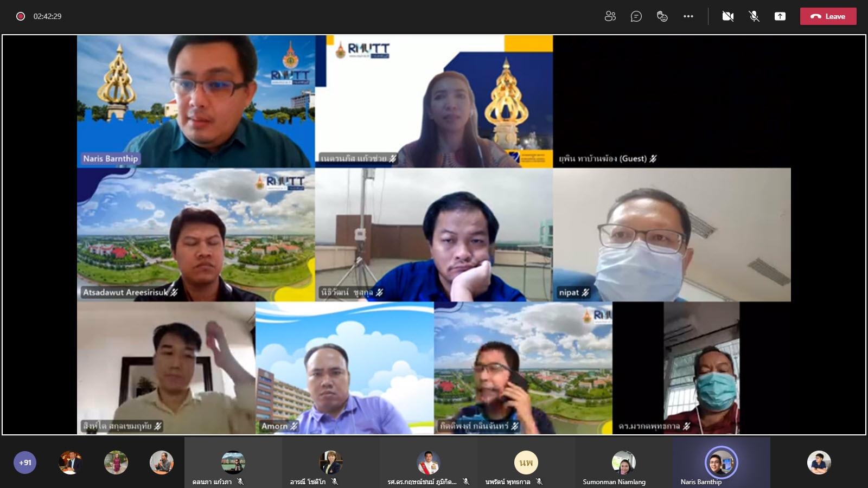Select the Atsadawut Areesirisuk video tile
The height and width of the screenshot is (488, 868).
[x=195, y=234]
